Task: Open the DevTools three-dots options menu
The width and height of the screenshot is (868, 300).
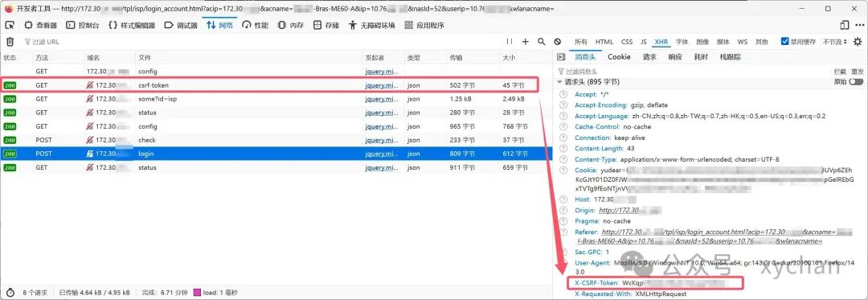Action: coord(859,25)
